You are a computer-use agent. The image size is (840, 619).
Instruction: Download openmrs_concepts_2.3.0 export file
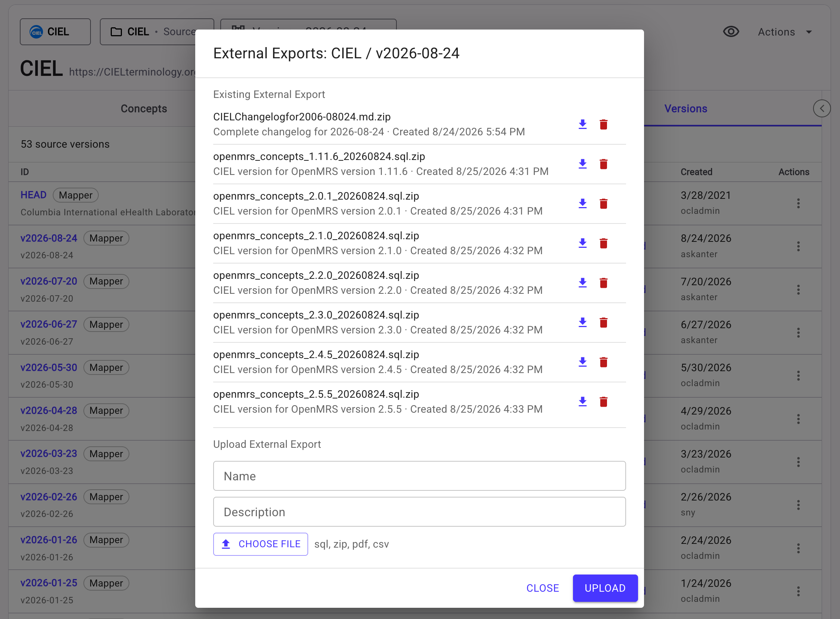582,322
